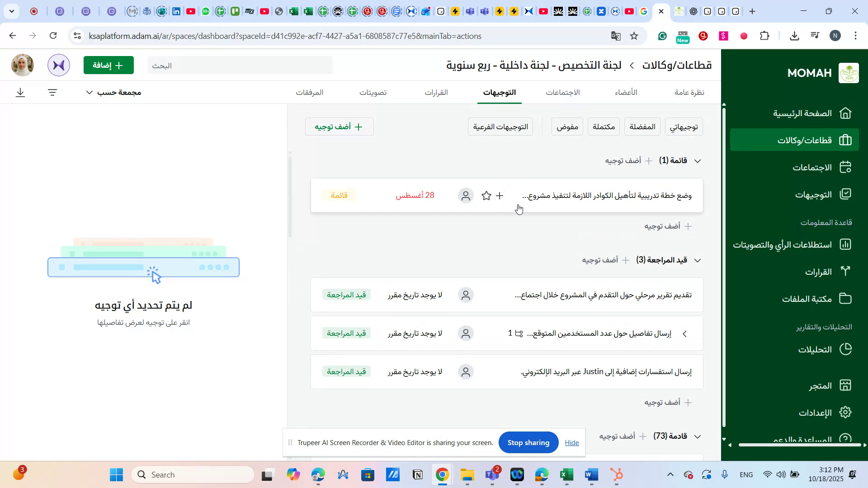Open the الاجتماعات sidebar icon
The height and width of the screenshot is (488, 868).
(x=845, y=167)
